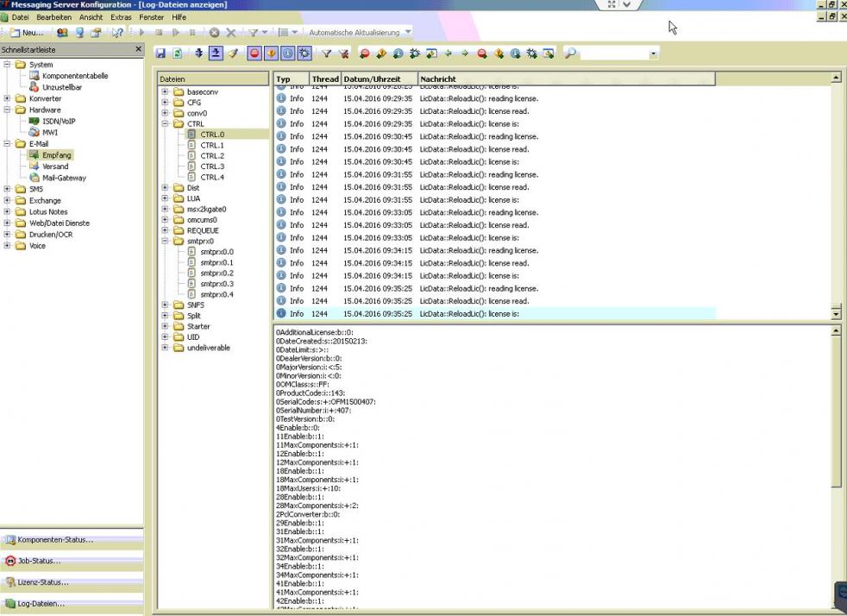
Task: Select ISDN/VoIP under Hardware
Action: [58, 122]
